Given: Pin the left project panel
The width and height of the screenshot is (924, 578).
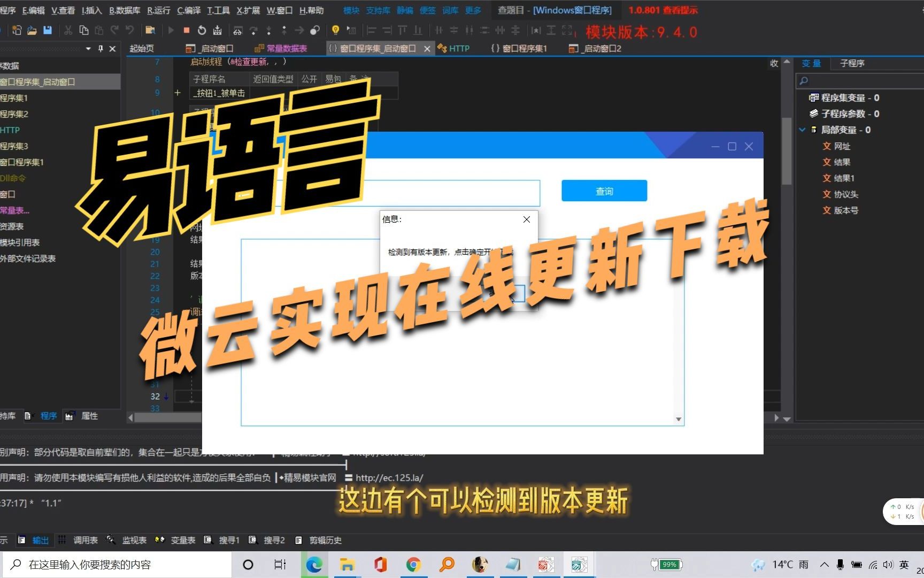Looking at the screenshot, I should 101,49.
